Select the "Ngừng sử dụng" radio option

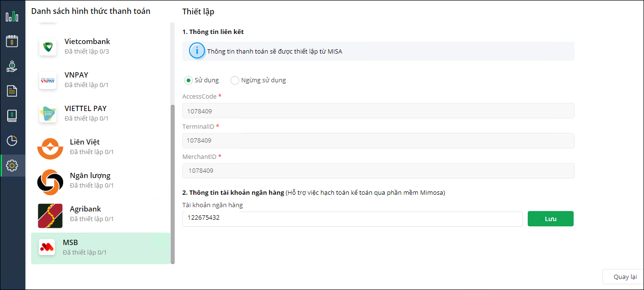(235, 80)
